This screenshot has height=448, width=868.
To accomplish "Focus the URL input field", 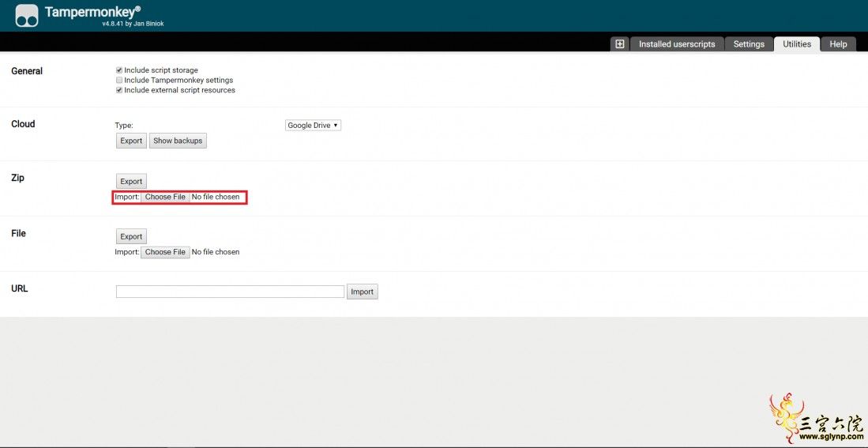I will point(230,292).
